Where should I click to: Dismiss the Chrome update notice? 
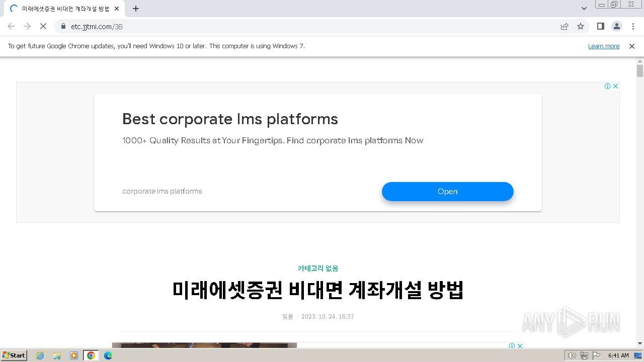632,46
